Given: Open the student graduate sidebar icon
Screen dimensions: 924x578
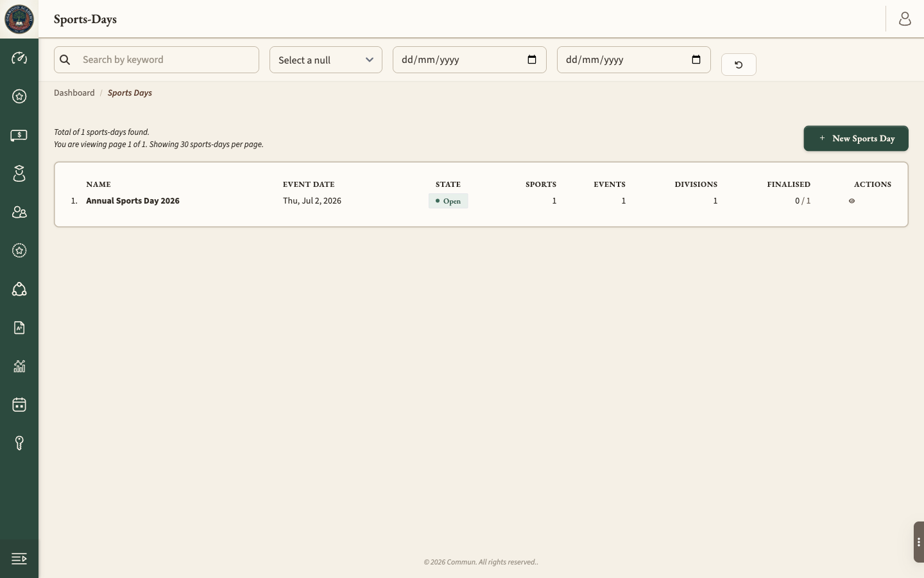Looking at the screenshot, I should point(19,173).
